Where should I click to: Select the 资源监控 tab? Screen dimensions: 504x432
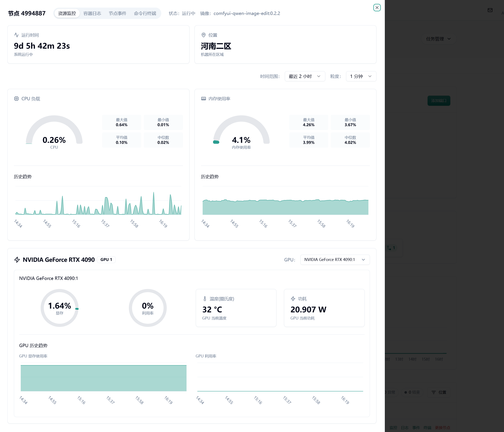pos(67,13)
